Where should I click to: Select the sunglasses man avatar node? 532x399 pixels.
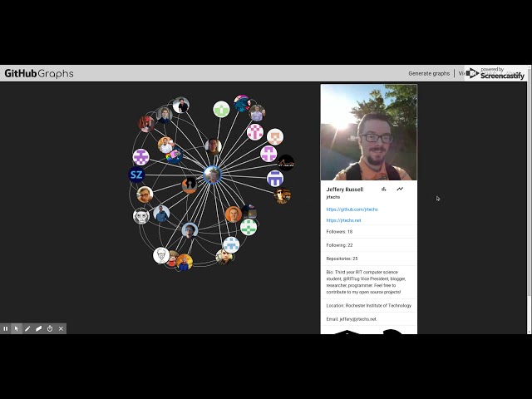283,195
